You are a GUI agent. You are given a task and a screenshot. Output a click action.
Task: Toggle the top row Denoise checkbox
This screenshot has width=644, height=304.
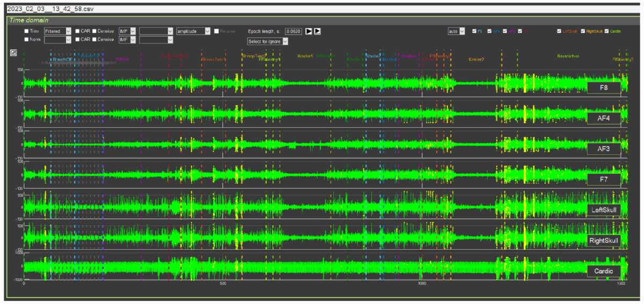pyautogui.click(x=95, y=31)
